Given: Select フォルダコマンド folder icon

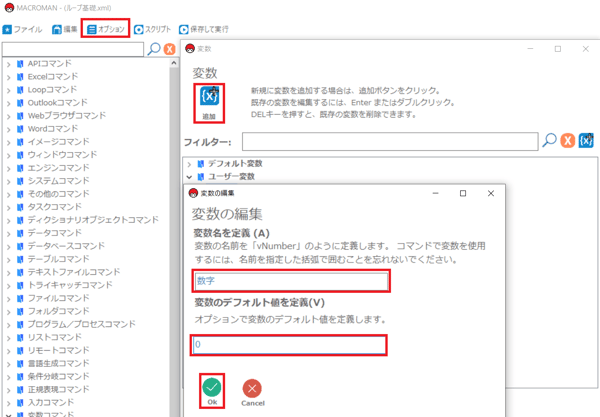Looking at the screenshot, I should (x=20, y=311).
